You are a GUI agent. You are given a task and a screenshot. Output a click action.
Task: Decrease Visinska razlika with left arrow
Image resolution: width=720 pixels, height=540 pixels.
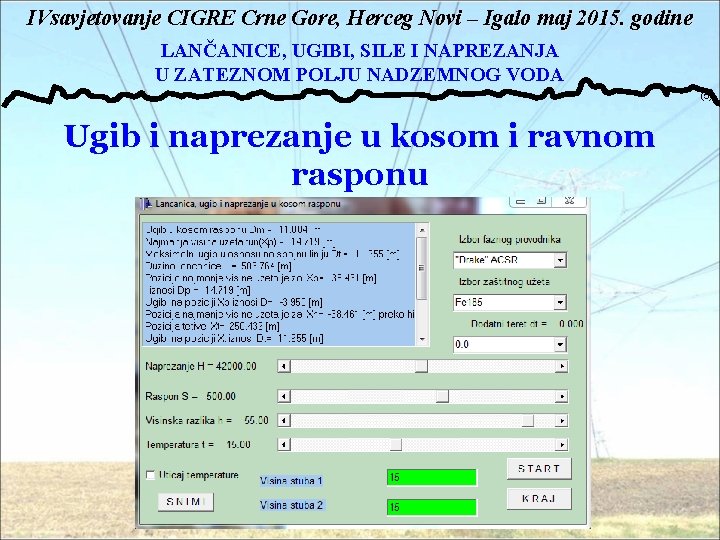click(284, 421)
